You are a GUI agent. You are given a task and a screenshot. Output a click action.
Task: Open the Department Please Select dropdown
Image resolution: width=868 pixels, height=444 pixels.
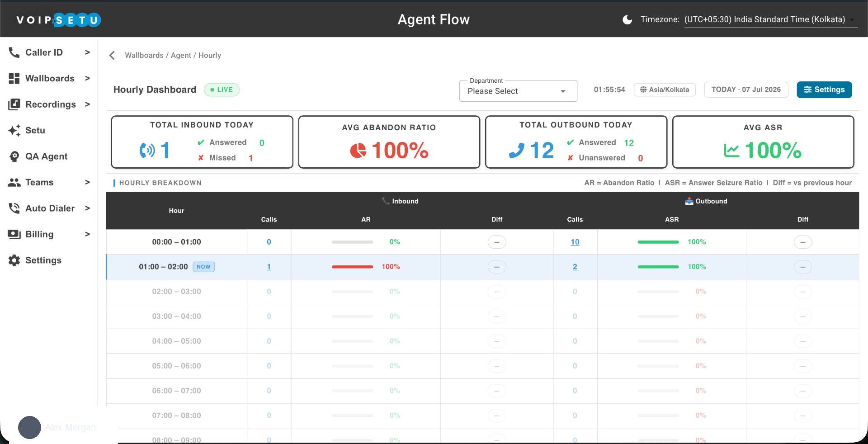point(518,91)
